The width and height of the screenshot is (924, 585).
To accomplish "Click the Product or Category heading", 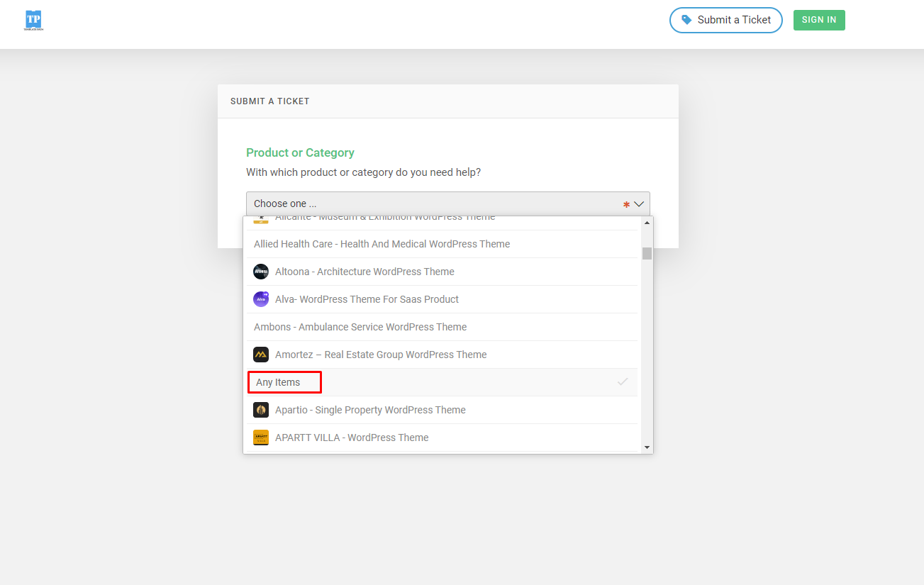I will coord(300,152).
